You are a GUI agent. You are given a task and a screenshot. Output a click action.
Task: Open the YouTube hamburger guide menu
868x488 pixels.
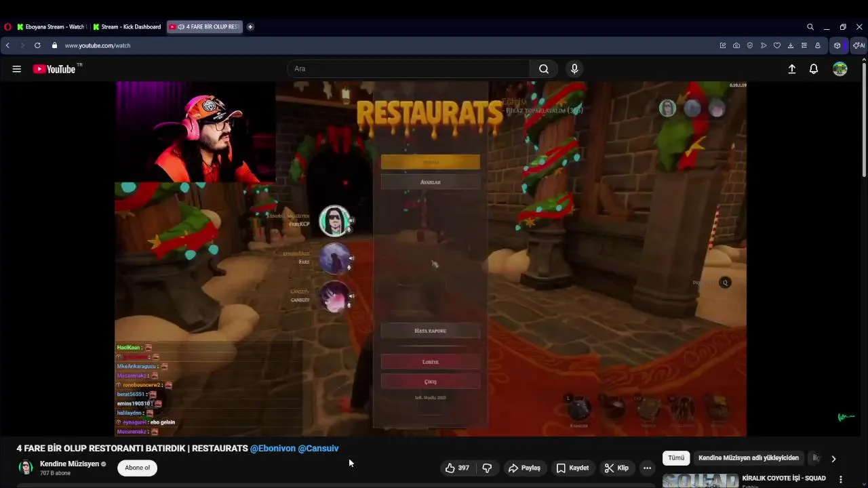(x=17, y=68)
